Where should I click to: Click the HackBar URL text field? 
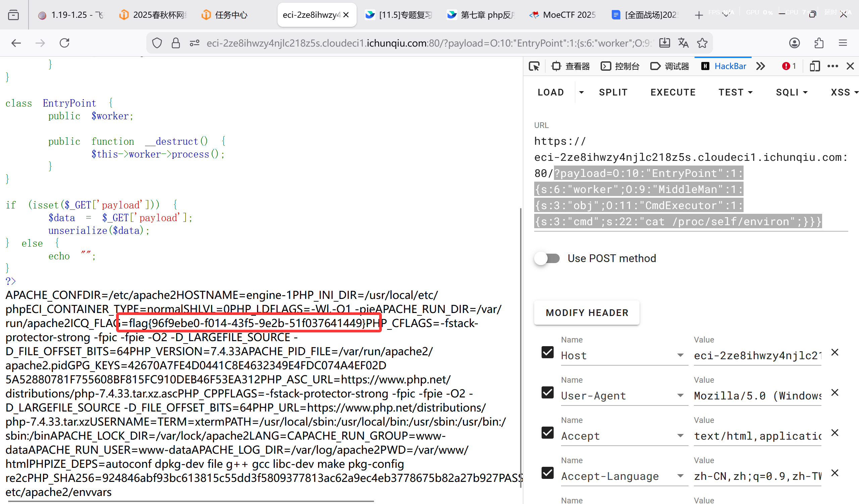click(690, 181)
